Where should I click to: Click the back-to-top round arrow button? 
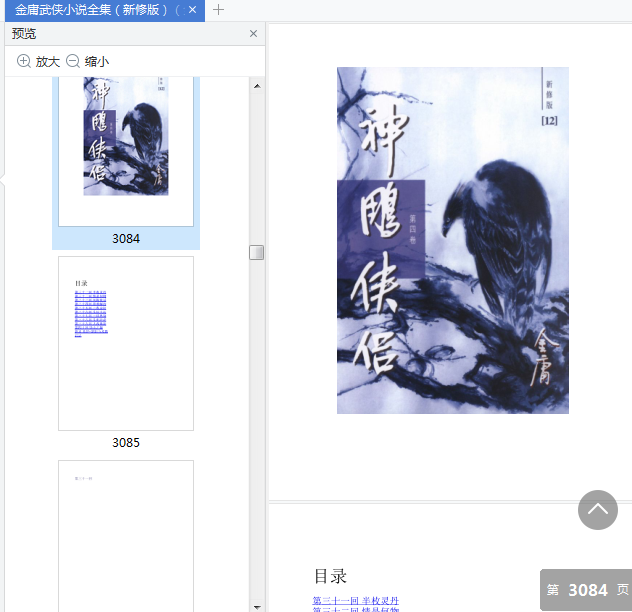[x=598, y=510]
